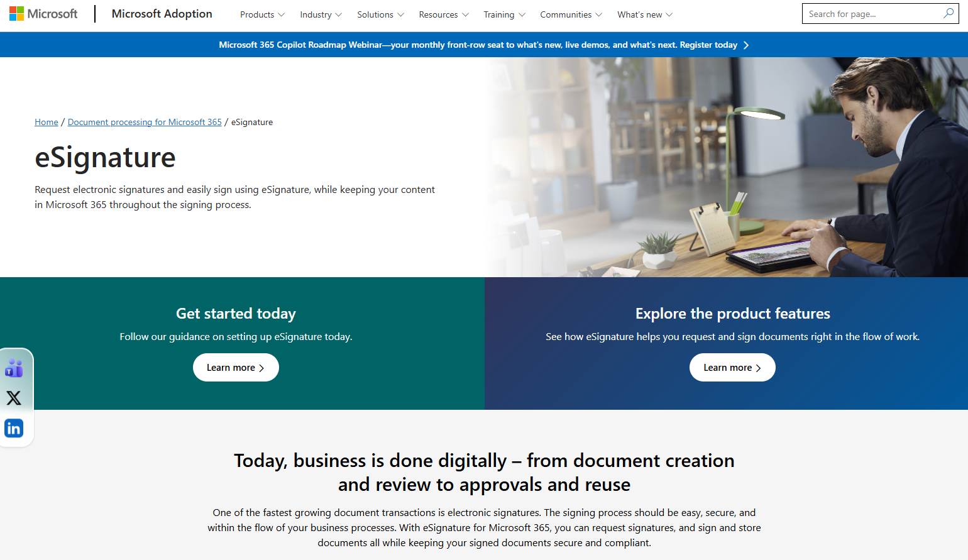Screen dimensions: 968x560
Task: Open Microsoft Adoption home link
Action: point(162,14)
